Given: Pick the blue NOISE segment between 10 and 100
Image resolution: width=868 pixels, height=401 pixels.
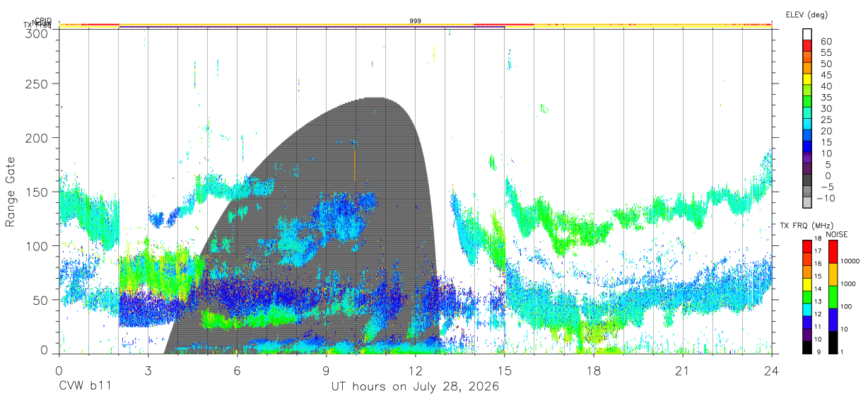Looking at the screenshot, I should (x=833, y=319).
